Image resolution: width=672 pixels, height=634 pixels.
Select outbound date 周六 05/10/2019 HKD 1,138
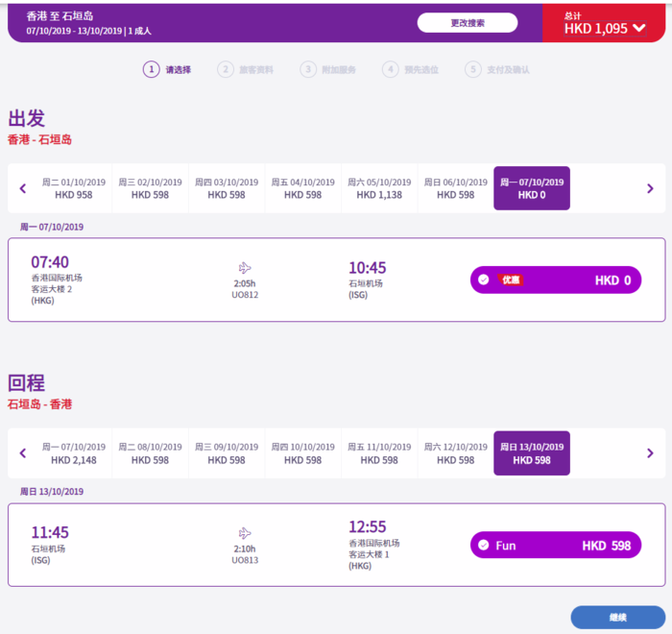pos(379,188)
